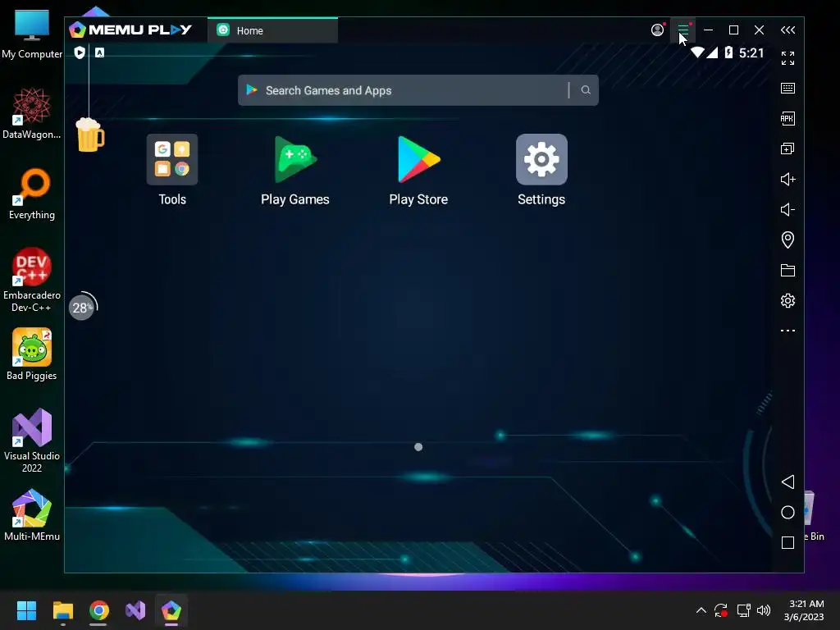Click the MEmu Play logo
This screenshot has height=630, width=840.
pyautogui.click(x=130, y=30)
